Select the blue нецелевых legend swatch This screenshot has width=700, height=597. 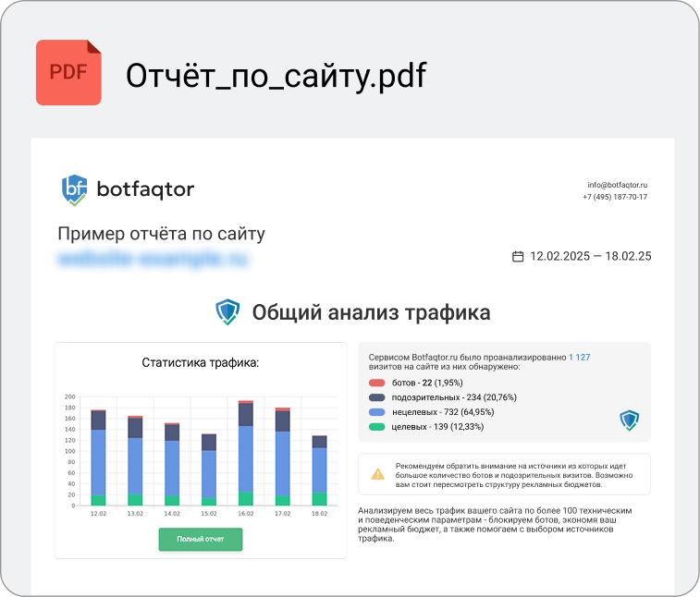tap(376, 412)
